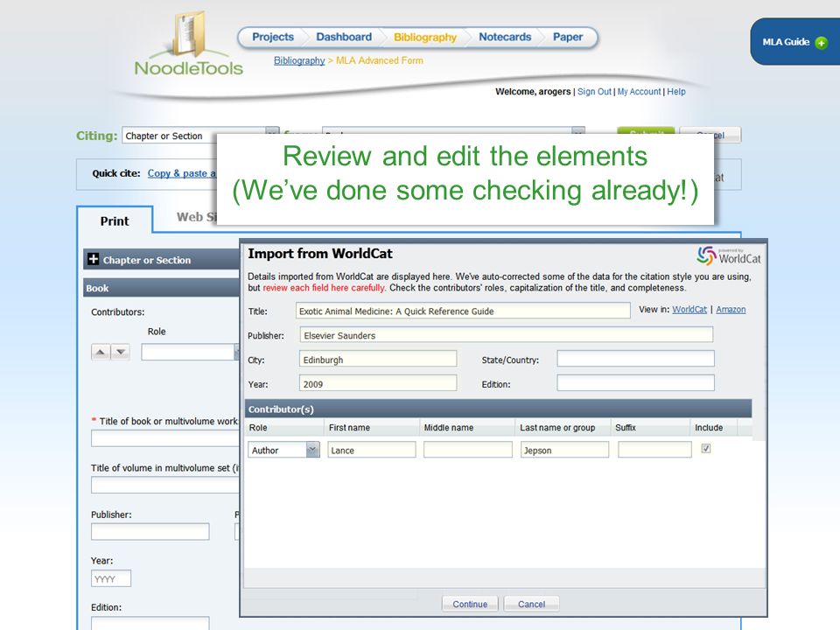The height and width of the screenshot is (630, 840).
Task: Click the Contributor(s) section header
Action: pyautogui.click(x=498, y=409)
